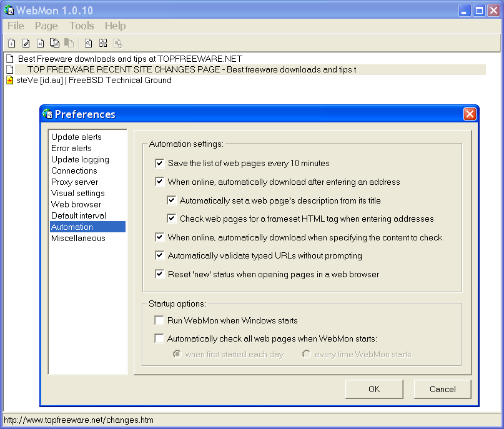504x429 pixels.
Task: Click the Edit page pencil icon
Action: click(26, 43)
